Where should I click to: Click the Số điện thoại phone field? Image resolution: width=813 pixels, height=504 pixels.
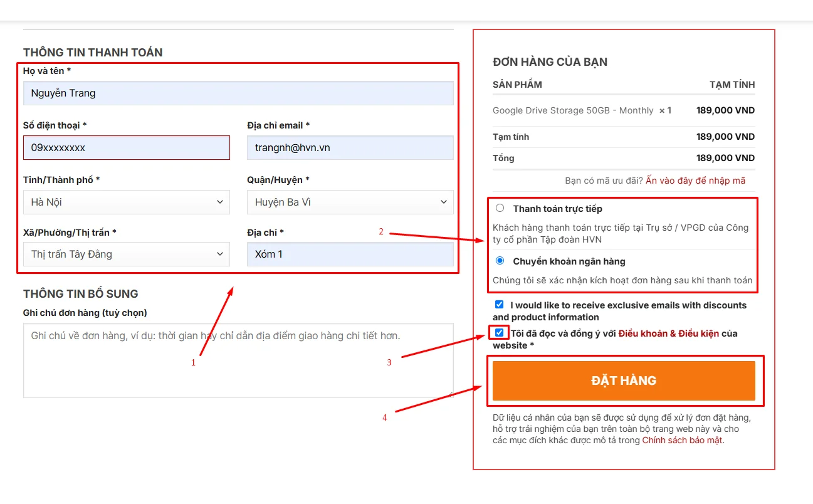(126, 148)
